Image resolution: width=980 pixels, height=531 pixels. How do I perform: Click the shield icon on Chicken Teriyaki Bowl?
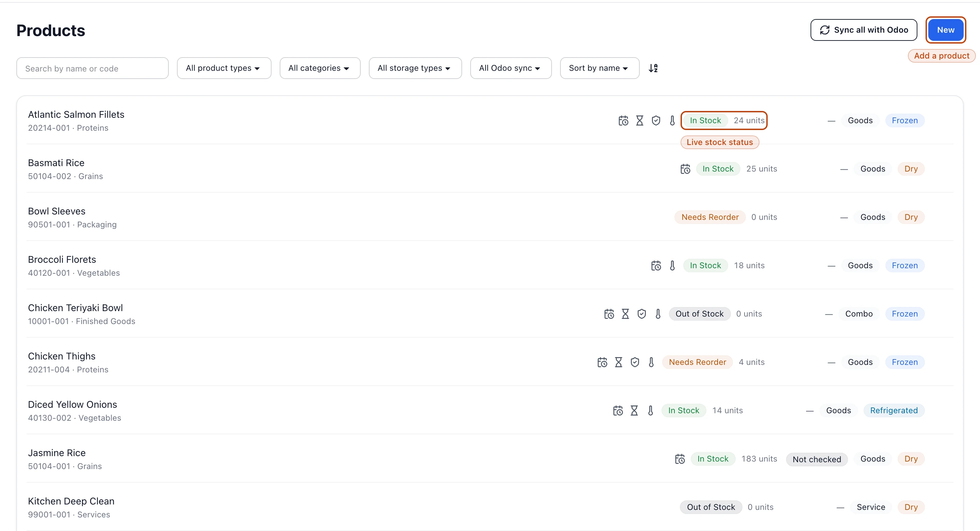pos(642,314)
